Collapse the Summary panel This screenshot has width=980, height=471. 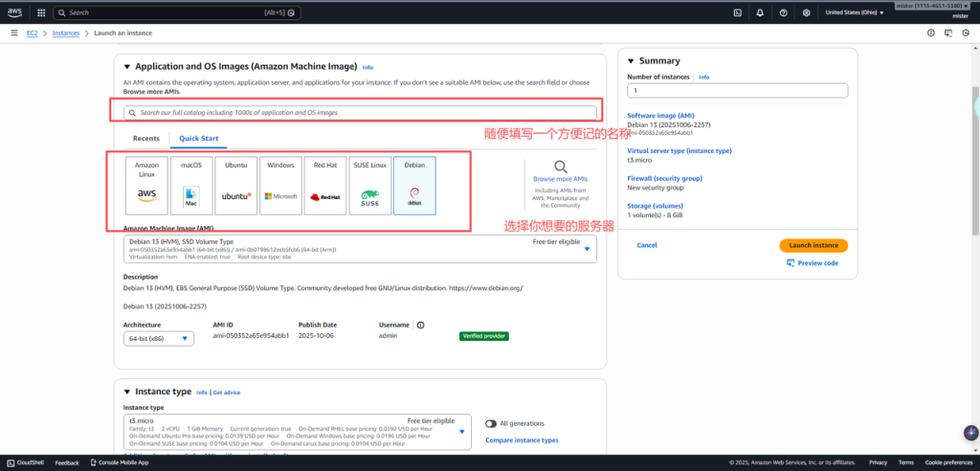click(631, 61)
